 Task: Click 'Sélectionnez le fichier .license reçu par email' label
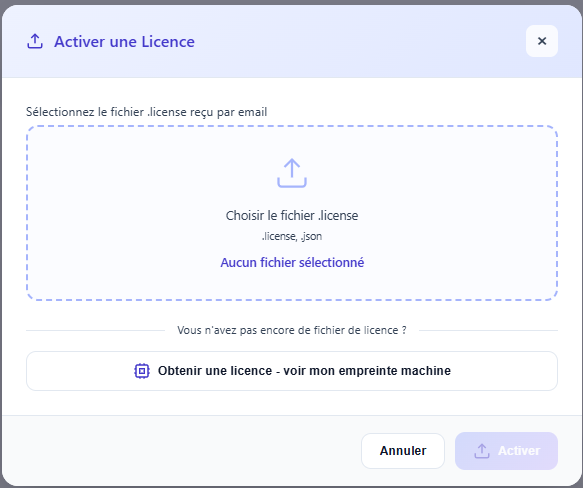pos(146,112)
